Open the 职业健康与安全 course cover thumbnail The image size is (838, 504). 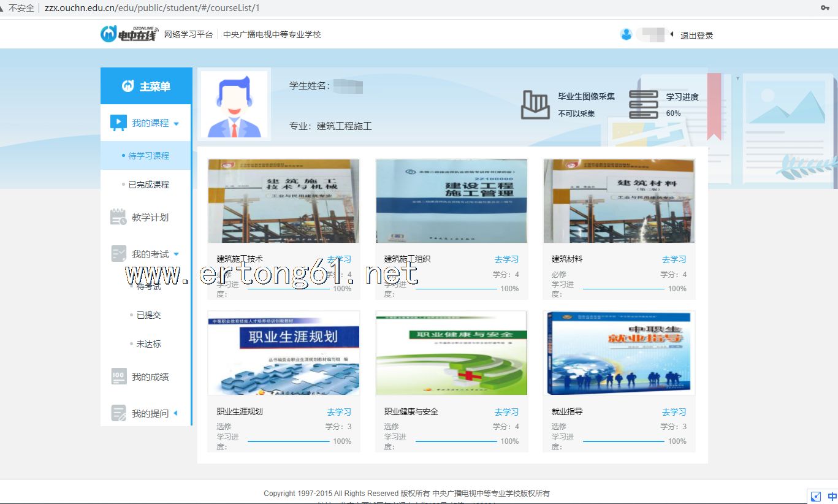[451, 353]
